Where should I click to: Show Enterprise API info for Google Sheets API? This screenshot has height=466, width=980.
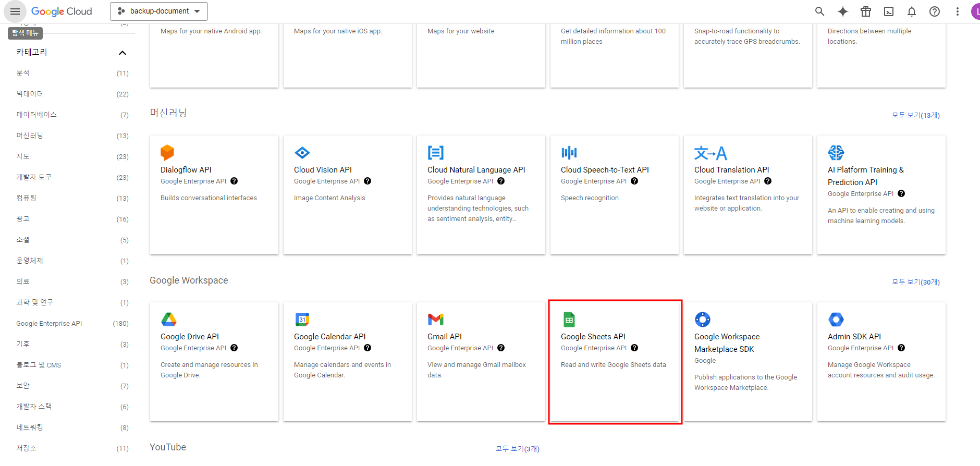634,348
